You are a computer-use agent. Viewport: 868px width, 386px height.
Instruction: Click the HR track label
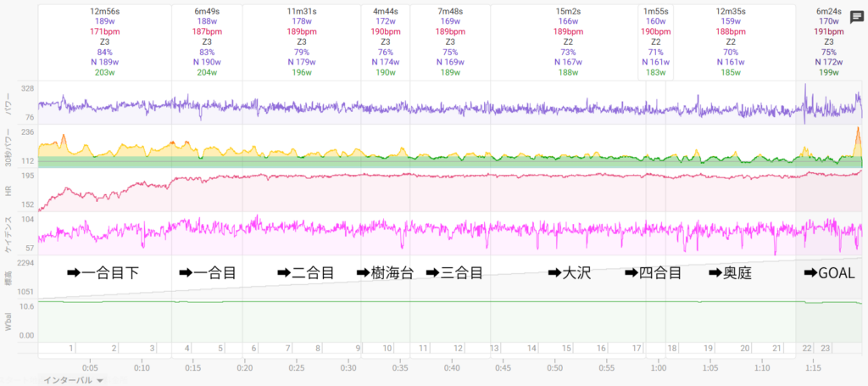(x=8, y=190)
